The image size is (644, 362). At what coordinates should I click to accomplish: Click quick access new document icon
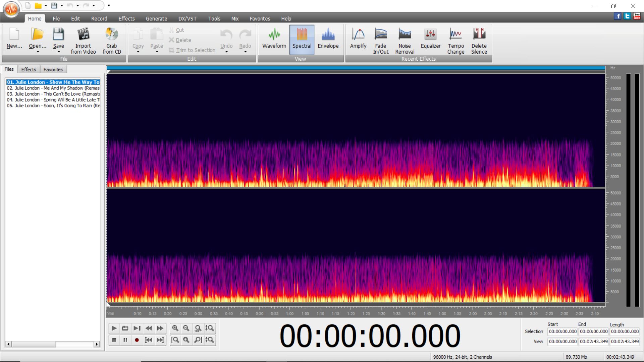(x=28, y=5)
